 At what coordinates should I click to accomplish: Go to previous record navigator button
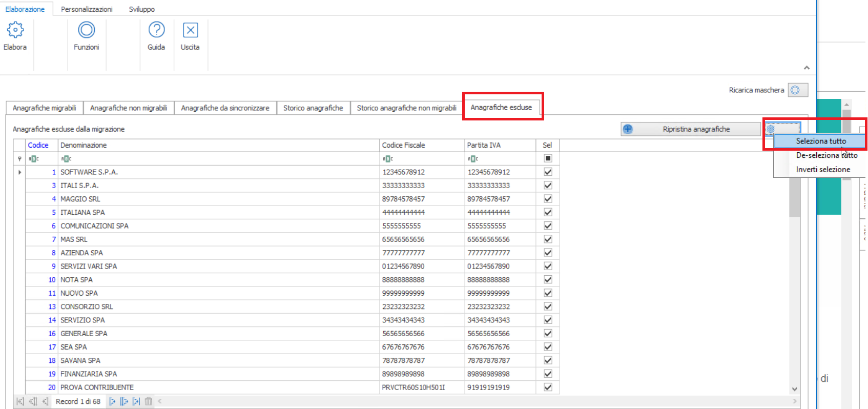(x=45, y=401)
